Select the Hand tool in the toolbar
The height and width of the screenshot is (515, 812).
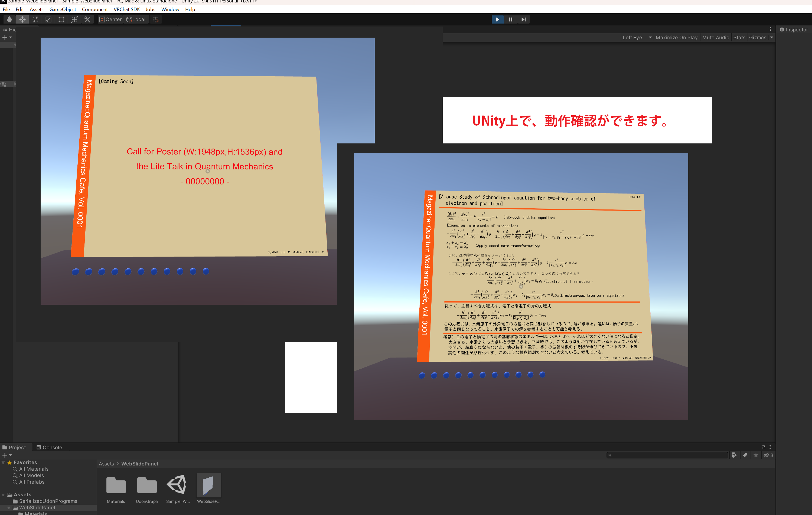tap(9, 19)
